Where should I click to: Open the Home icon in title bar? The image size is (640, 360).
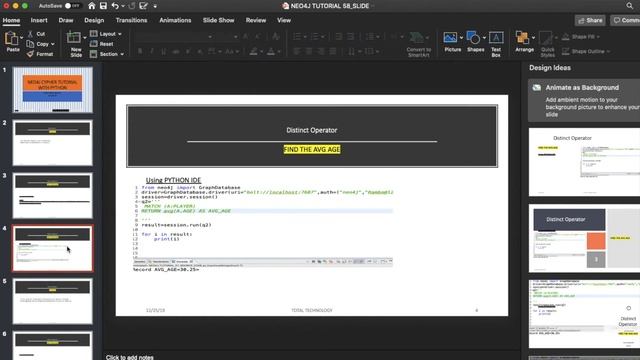click(92, 6)
